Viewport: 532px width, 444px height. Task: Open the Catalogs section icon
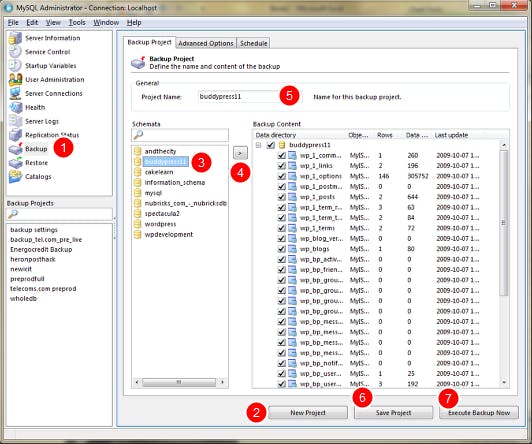[x=15, y=177]
